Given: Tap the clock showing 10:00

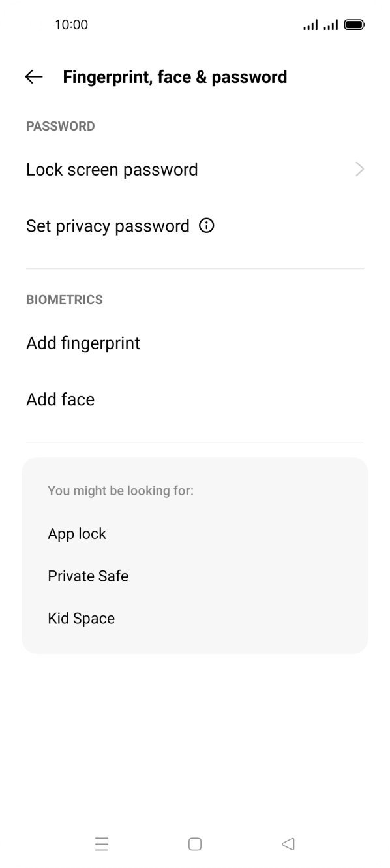Looking at the screenshot, I should click(x=70, y=24).
